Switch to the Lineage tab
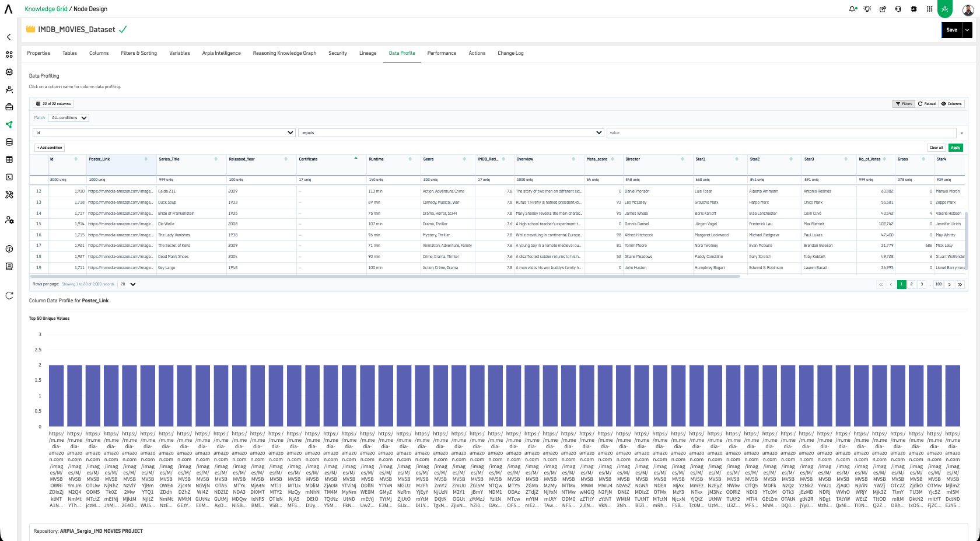980x541 pixels. (367, 53)
